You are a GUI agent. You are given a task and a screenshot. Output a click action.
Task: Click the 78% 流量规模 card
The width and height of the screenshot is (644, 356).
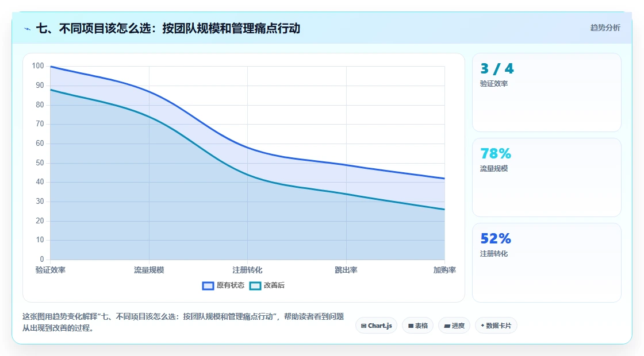[547, 177]
